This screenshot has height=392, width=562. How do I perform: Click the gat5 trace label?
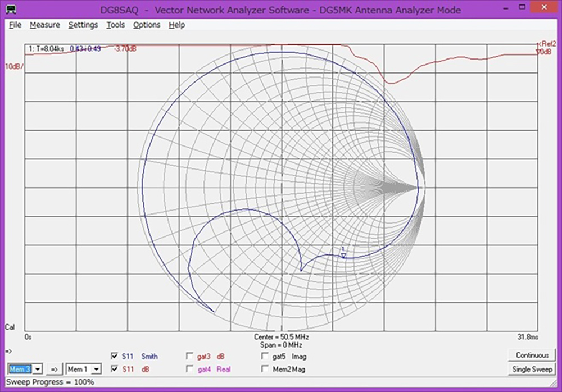(279, 356)
